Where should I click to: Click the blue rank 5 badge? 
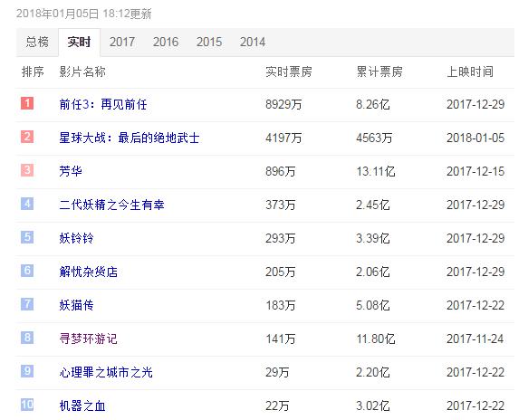coord(27,237)
